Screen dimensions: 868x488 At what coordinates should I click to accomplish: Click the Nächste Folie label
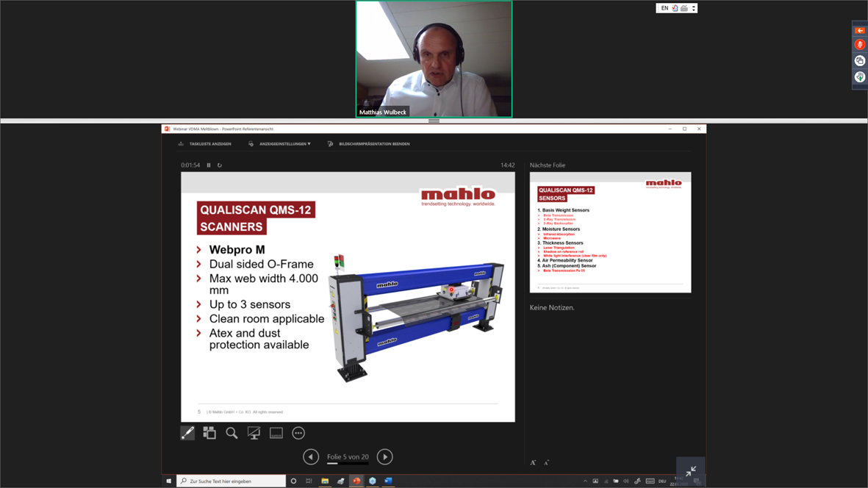coord(548,165)
